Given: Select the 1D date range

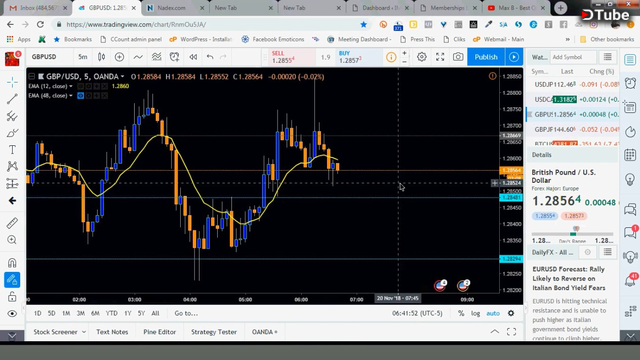Looking at the screenshot, I should point(38,313).
